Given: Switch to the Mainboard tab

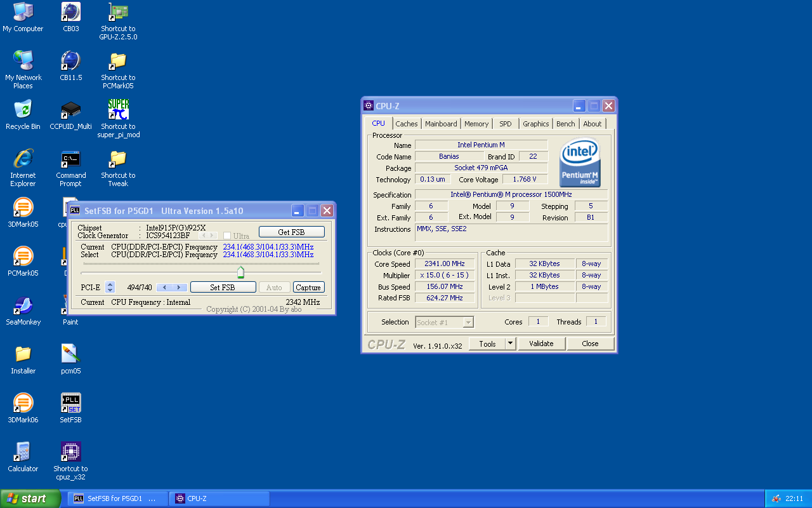Looking at the screenshot, I should [x=441, y=124].
